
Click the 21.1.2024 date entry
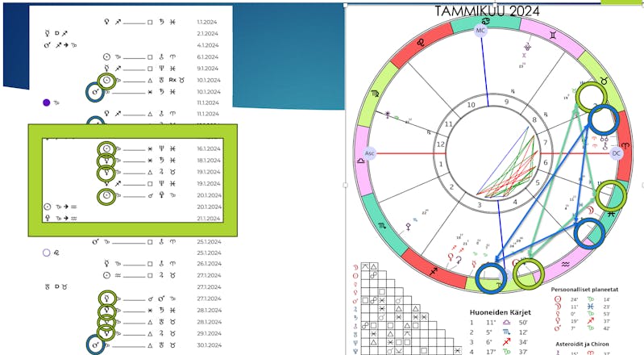click(207, 218)
